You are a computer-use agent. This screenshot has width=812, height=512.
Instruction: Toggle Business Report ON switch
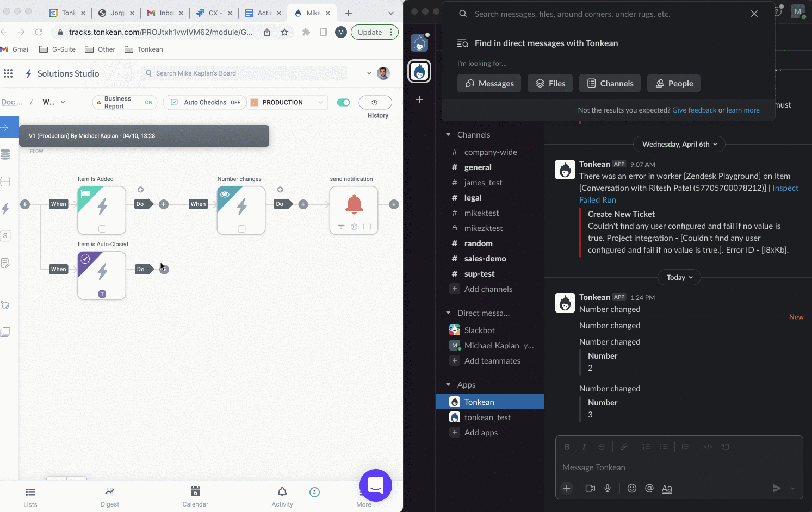pyautogui.click(x=148, y=103)
